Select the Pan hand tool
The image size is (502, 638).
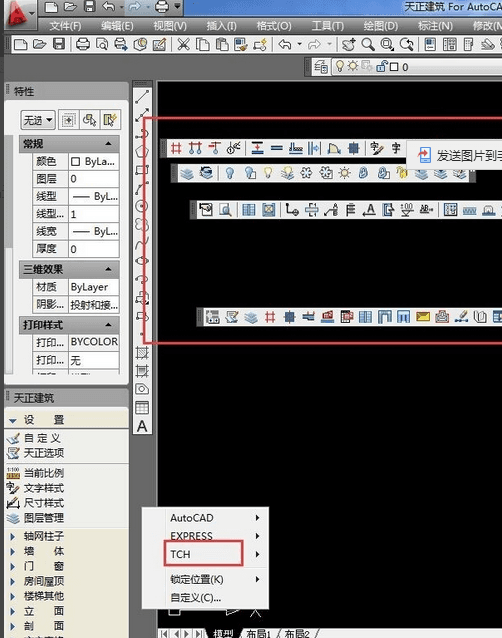(x=348, y=44)
